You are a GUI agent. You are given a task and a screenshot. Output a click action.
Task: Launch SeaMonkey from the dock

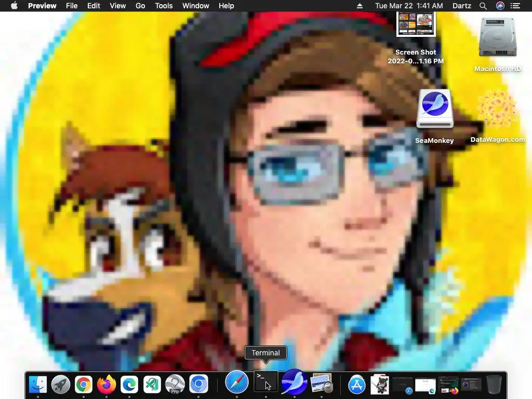tap(294, 382)
